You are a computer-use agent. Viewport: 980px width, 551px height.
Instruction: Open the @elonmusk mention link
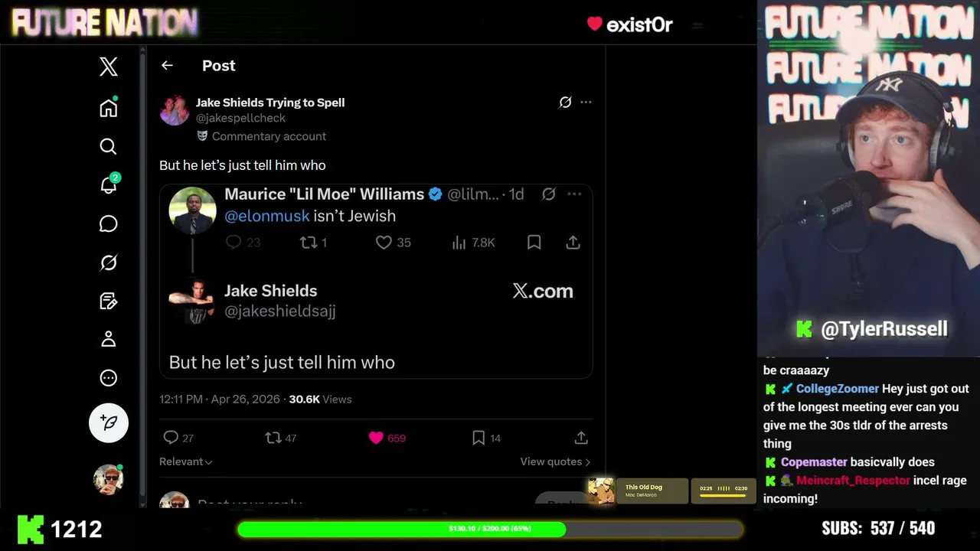click(x=266, y=216)
